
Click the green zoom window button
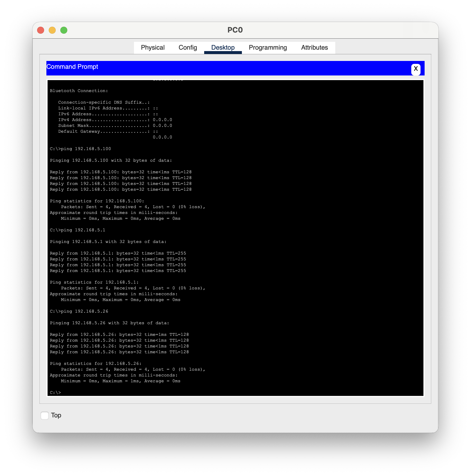tap(64, 30)
